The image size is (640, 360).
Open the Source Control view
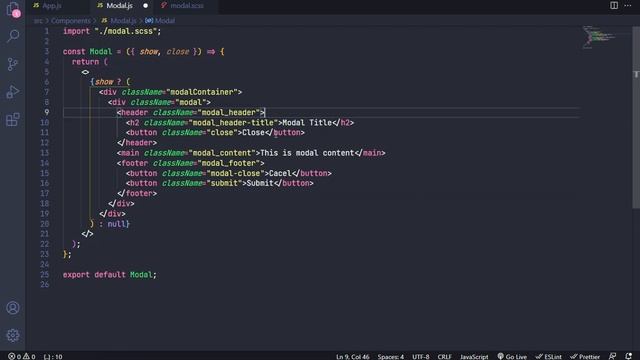coord(13,64)
